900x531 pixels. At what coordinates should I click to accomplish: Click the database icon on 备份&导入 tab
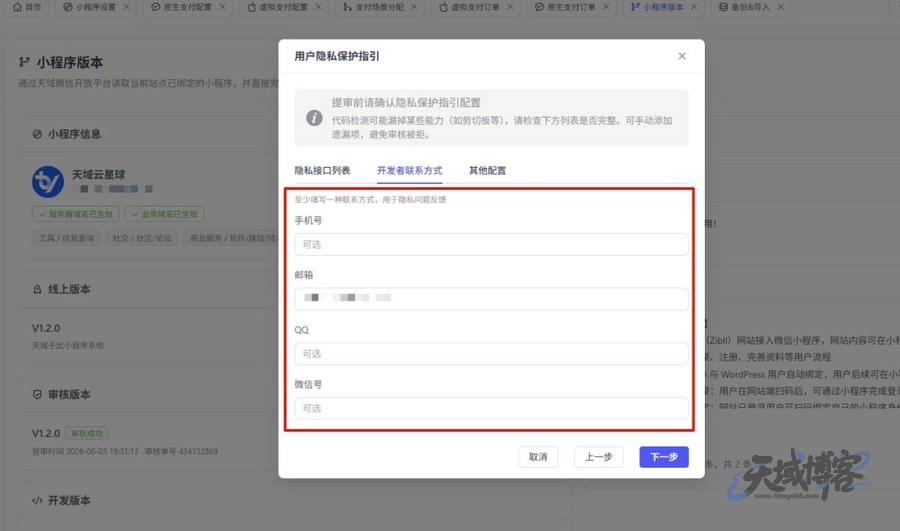click(x=723, y=7)
